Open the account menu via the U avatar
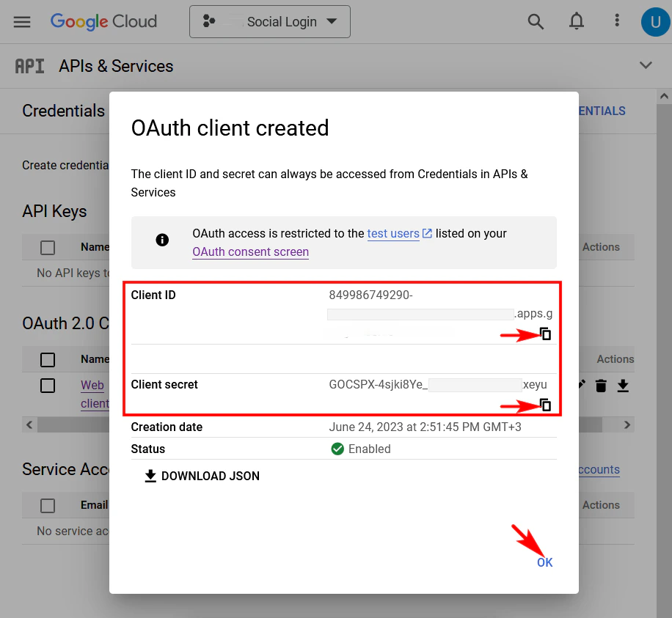This screenshot has width=672, height=618. [655, 21]
